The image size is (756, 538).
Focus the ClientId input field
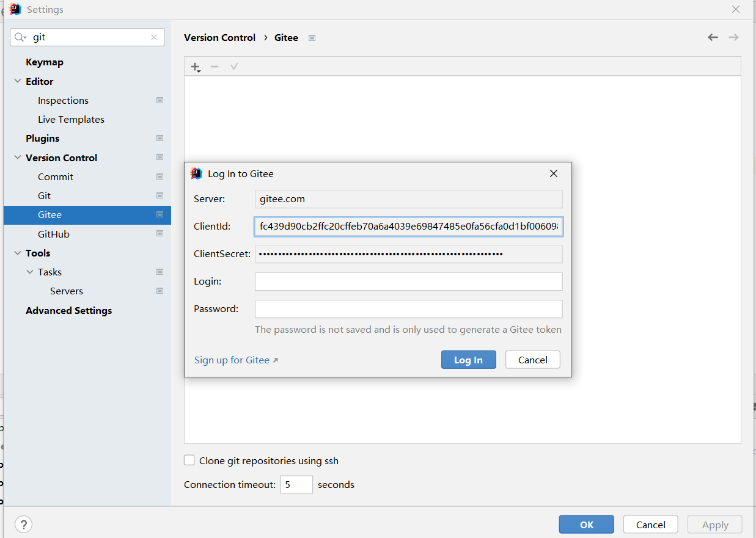click(408, 227)
